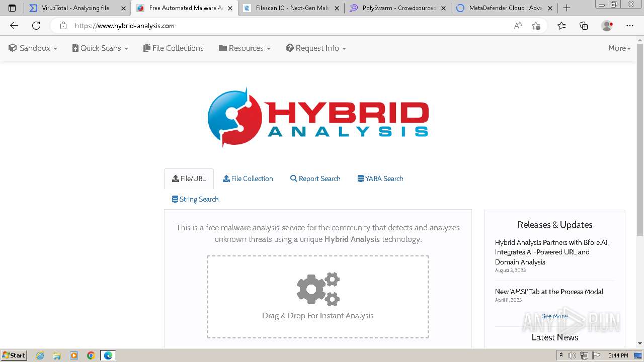Open Bfore.Ai partnership news article
Screen dimensions: 644x362
click(552, 252)
